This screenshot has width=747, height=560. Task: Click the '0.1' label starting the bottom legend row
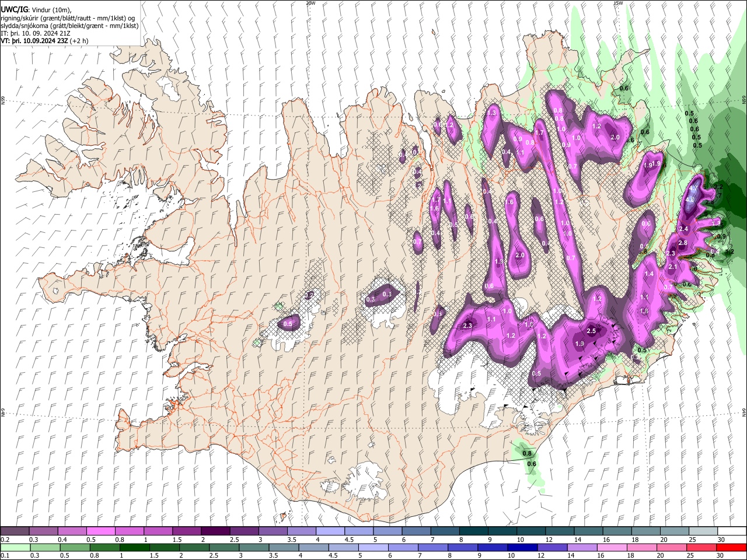pos(5,555)
